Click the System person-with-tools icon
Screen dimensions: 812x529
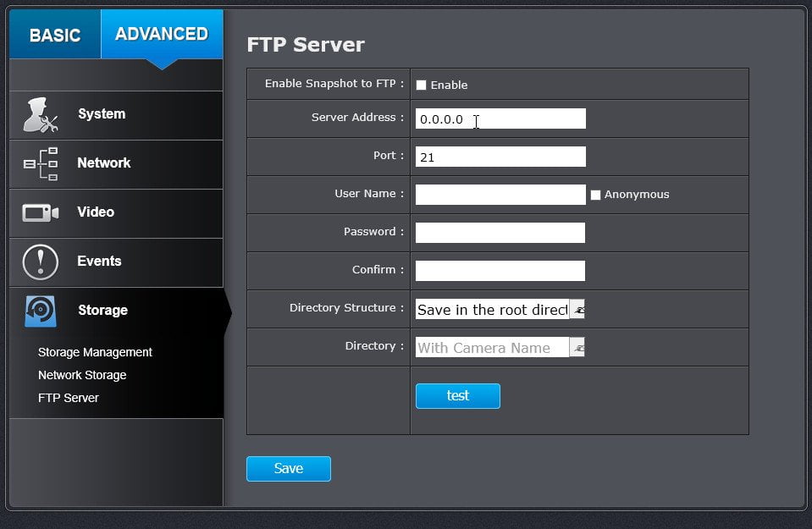click(x=41, y=115)
